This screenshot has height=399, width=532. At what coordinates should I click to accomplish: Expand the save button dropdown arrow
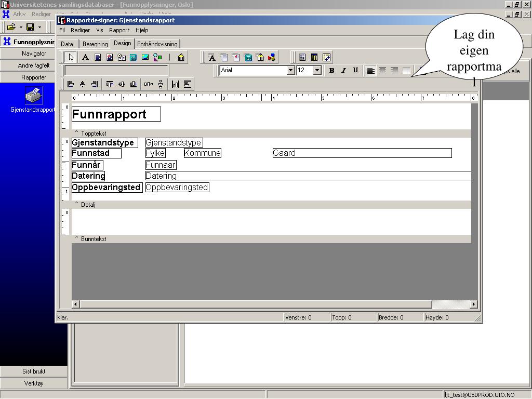coord(39,27)
